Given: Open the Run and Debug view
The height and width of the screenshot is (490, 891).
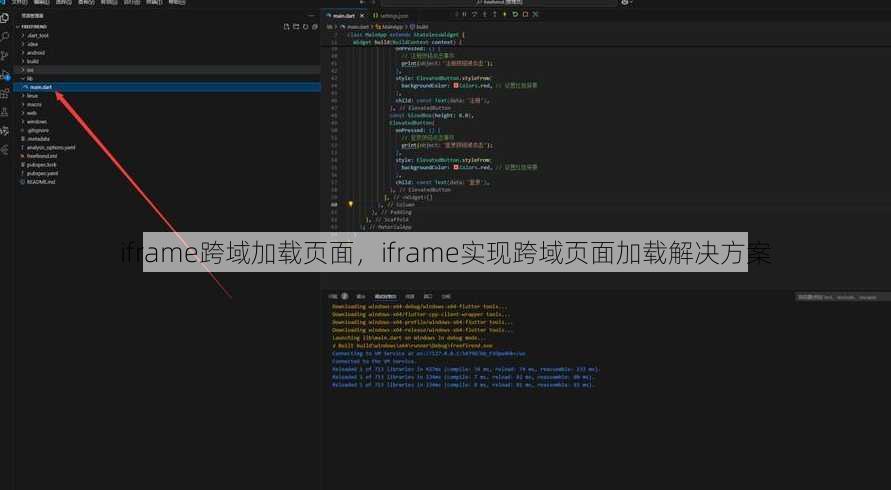Looking at the screenshot, I should click(x=5, y=75).
